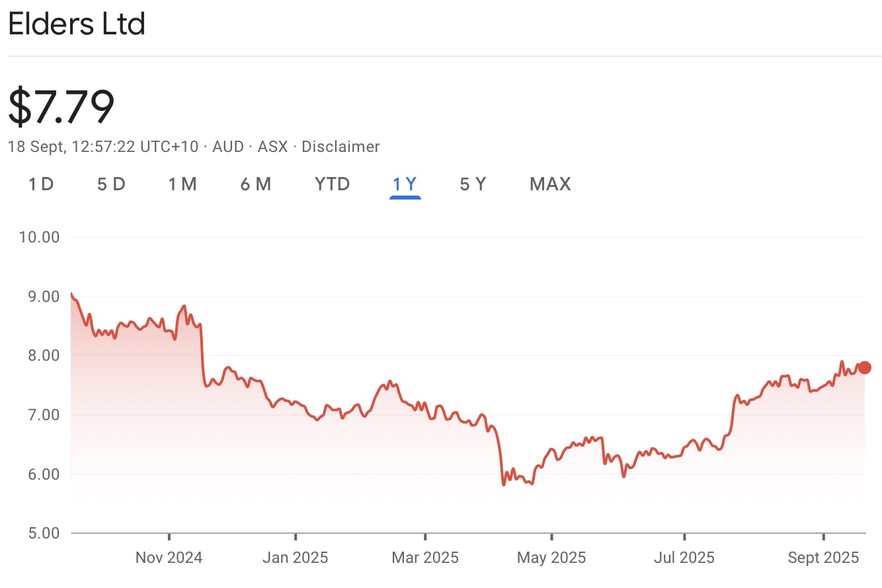Click the active 1 Y tab
The width and height of the screenshot is (882, 588).
pos(405,184)
